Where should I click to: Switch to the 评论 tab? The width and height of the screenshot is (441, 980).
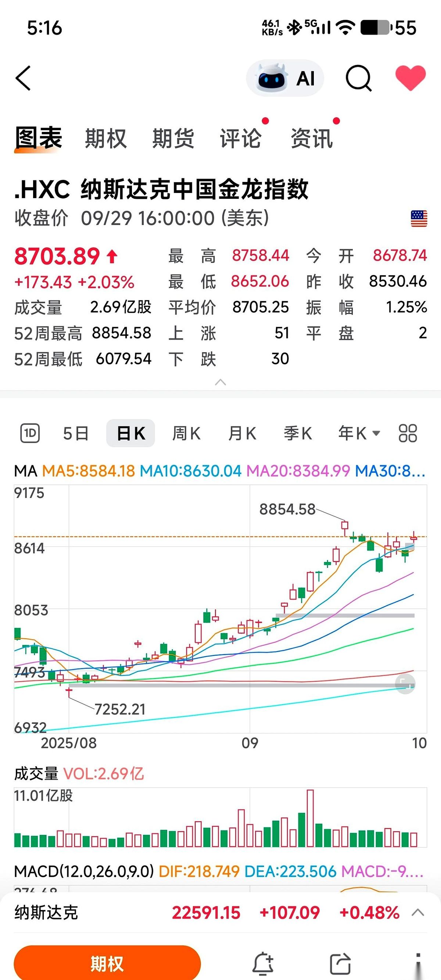click(240, 138)
